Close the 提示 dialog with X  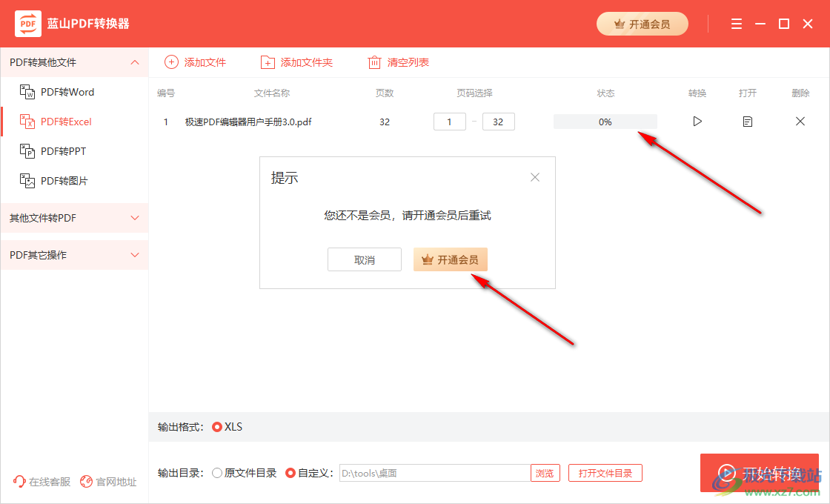535,177
